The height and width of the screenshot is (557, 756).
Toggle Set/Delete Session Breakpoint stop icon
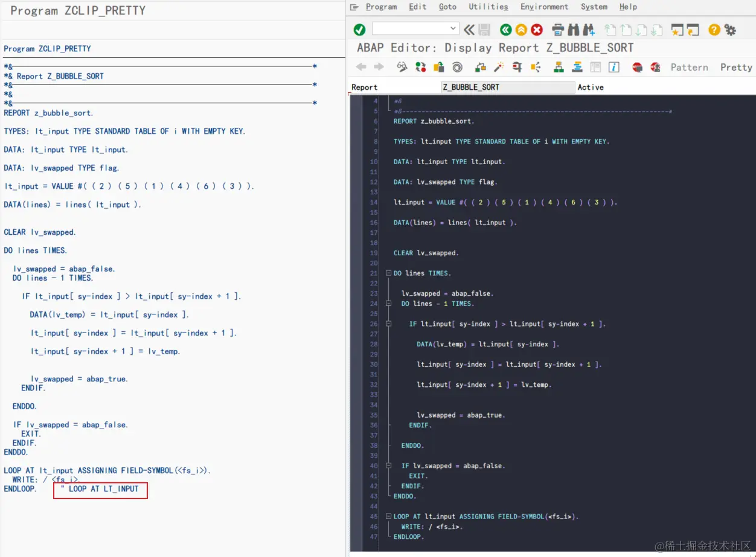pos(637,67)
